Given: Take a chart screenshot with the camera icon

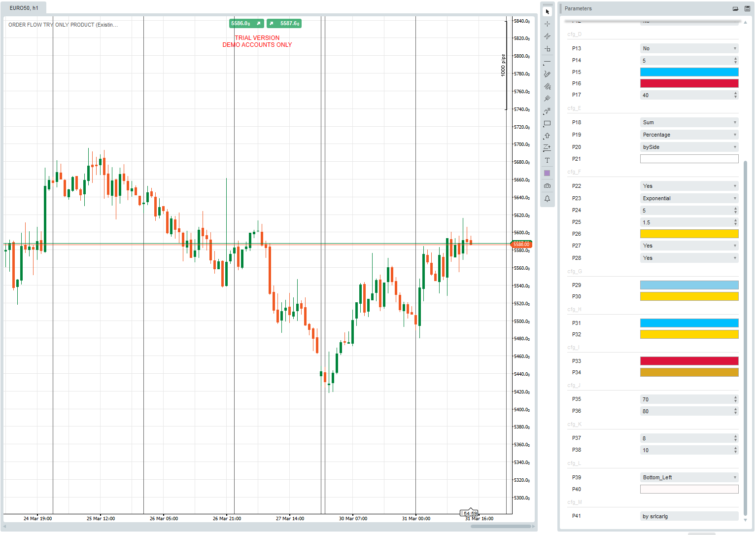Looking at the screenshot, I should coord(547,185).
